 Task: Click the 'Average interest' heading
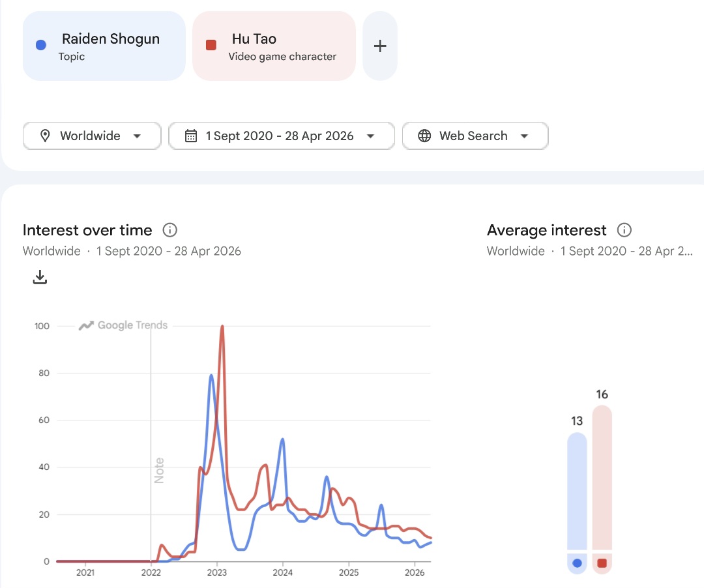[x=546, y=230]
